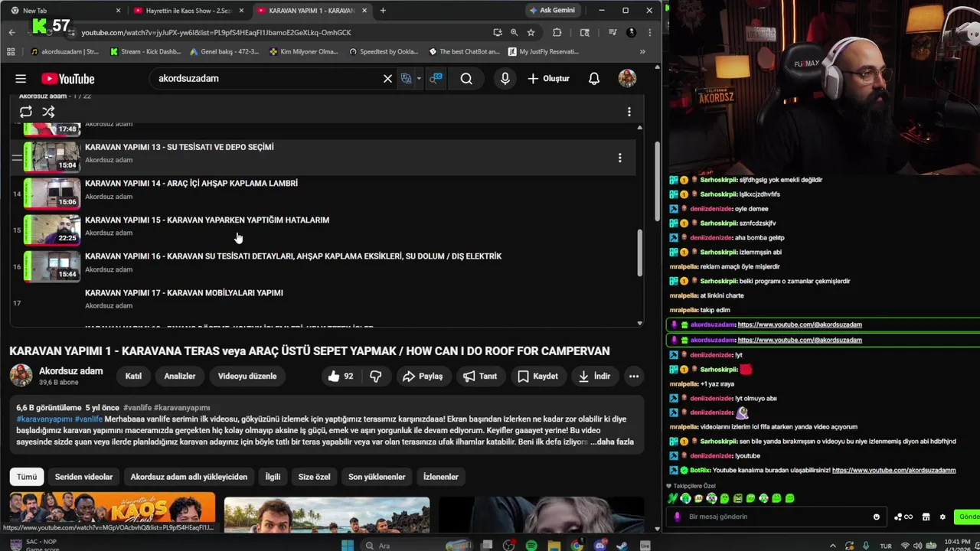
Task: Select the Size özel chip
Action: click(314, 477)
